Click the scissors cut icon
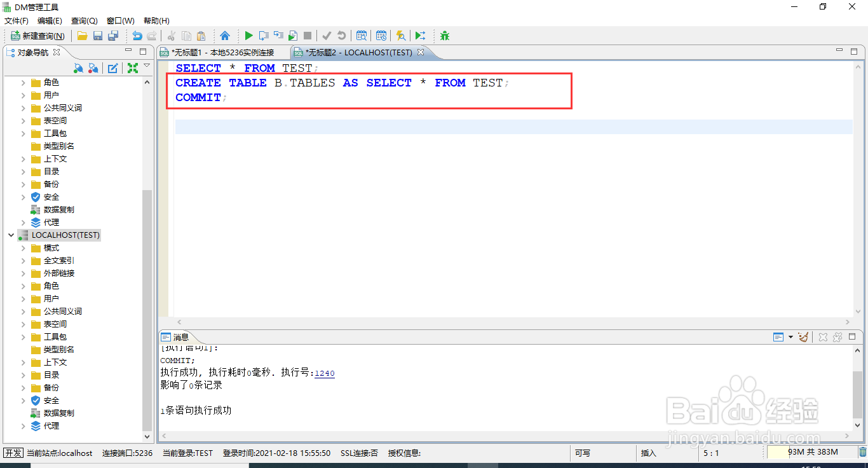This screenshot has width=868, height=468. (172, 36)
